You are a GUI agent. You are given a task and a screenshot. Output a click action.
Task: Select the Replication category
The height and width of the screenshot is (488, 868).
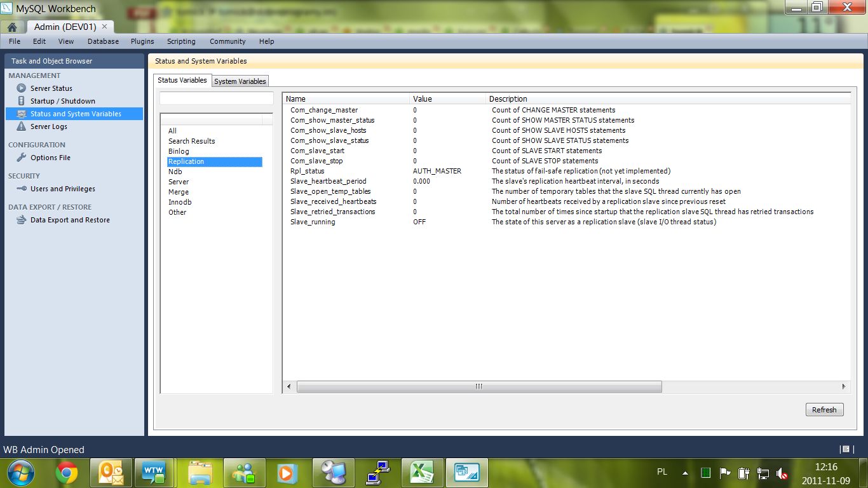[215, 161]
